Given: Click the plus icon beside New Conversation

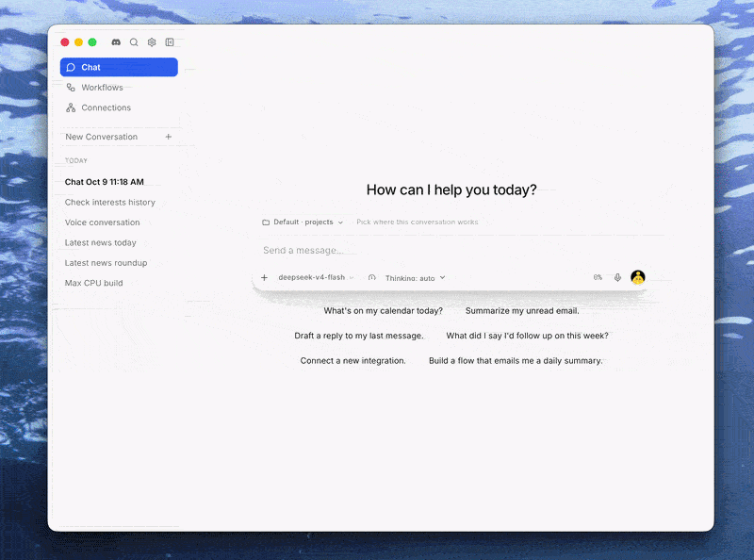Looking at the screenshot, I should tap(169, 137).
